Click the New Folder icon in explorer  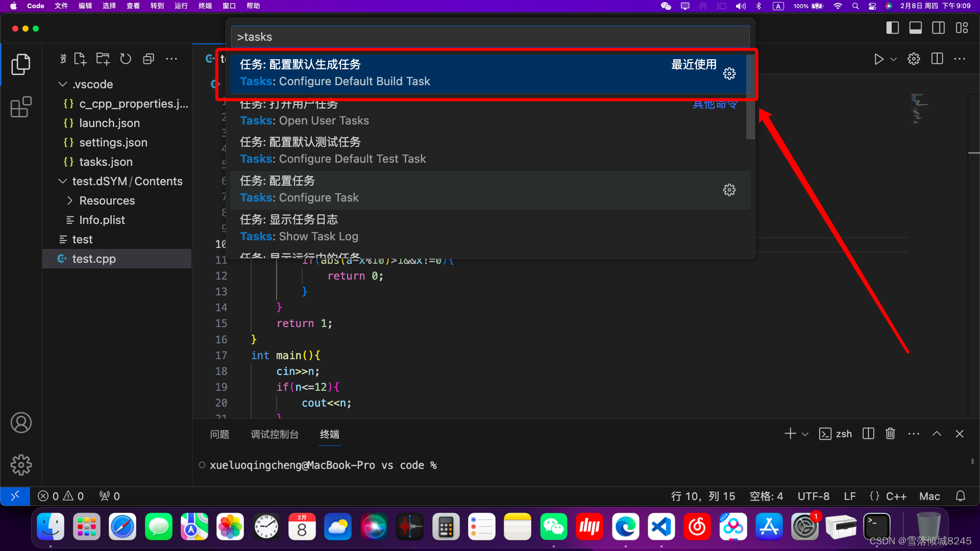103,59
